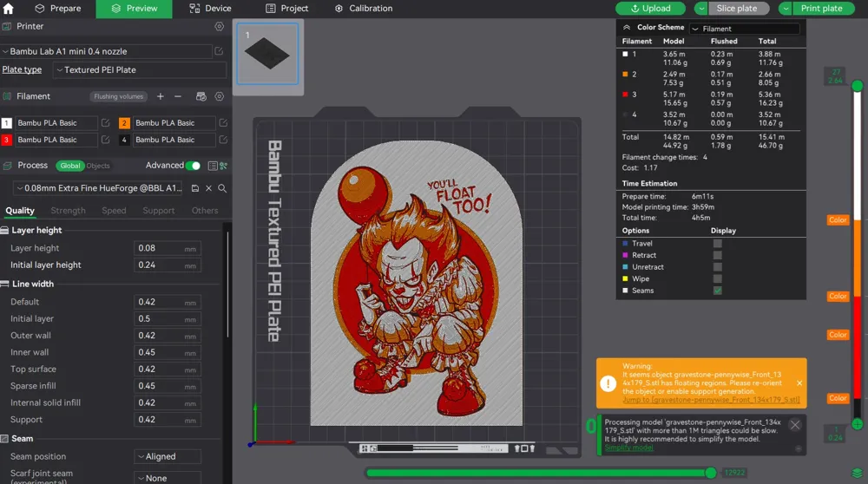Select plate 1 thumbnail

pyautogui.click(x=267, y=54)
